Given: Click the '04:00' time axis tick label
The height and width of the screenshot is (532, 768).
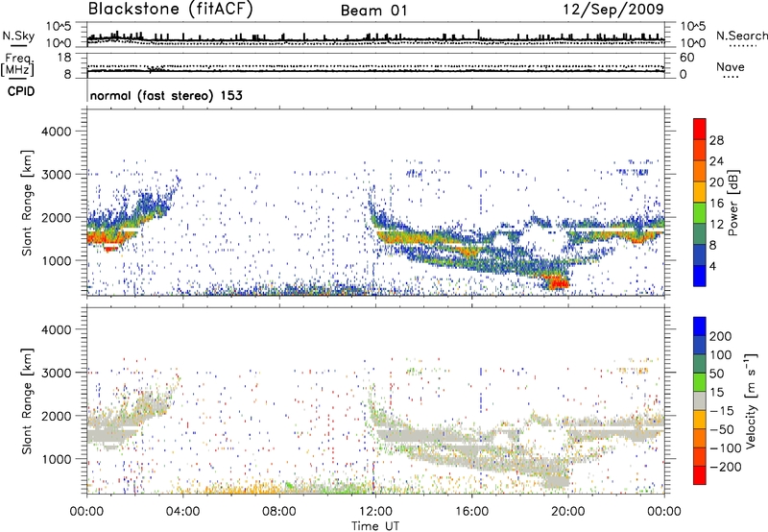Looking at the screenshot, I should click(183, 512).
